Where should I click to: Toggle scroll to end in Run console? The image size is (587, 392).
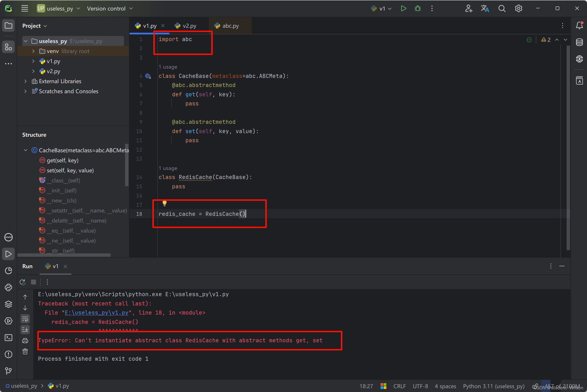pyautogui.click(x=25, y=330)
